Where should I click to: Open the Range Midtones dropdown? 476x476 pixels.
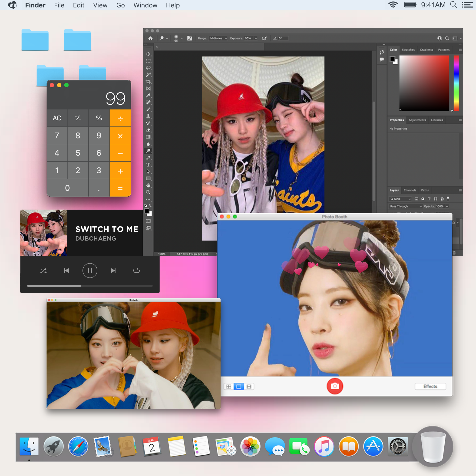click(x=218, y=38)
